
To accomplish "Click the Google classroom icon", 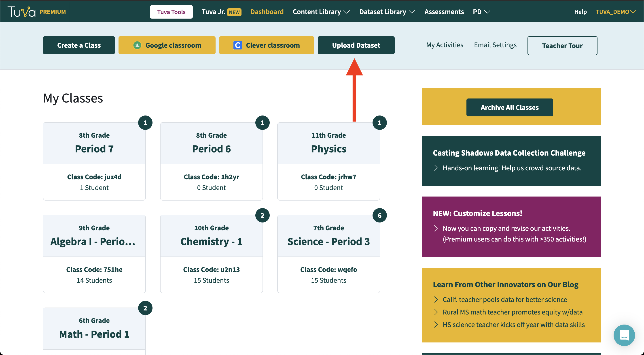I will pyautogui.click(x=137, y=45).
